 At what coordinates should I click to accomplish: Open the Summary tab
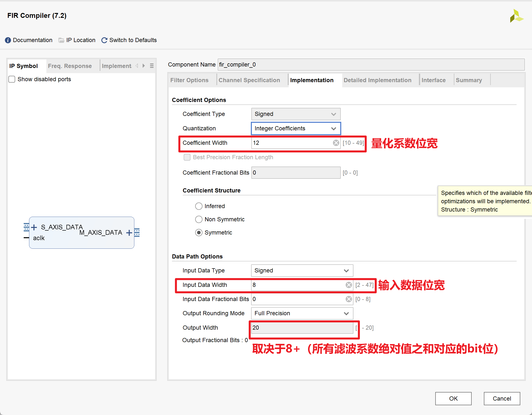tap(469, 80)
